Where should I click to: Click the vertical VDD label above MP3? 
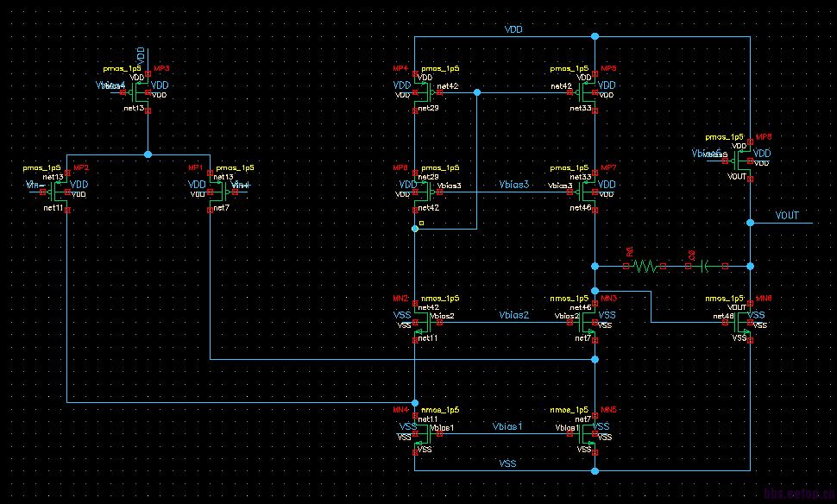(x=141, y=55)
